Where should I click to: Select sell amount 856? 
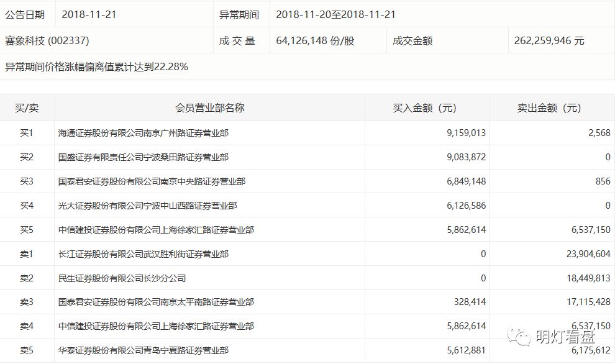pos(603,181)
